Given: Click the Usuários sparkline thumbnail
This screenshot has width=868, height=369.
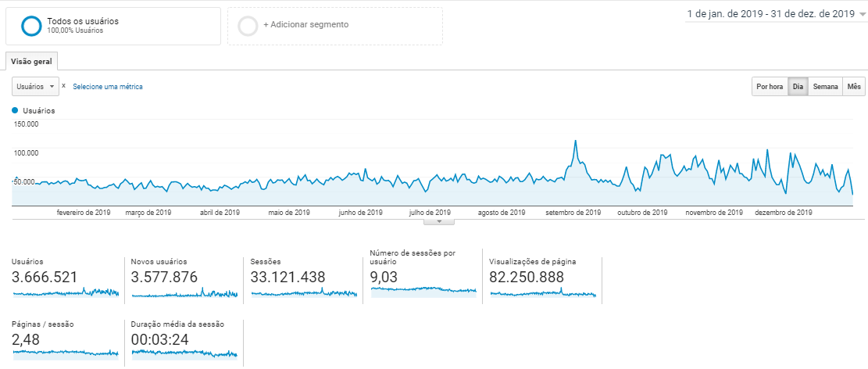Looking at the screenshot, I should [x=66, y=292].
